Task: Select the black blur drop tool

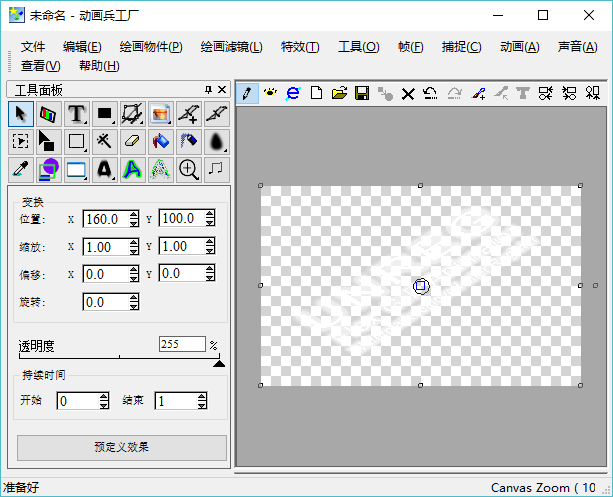Action: [217, 142]
